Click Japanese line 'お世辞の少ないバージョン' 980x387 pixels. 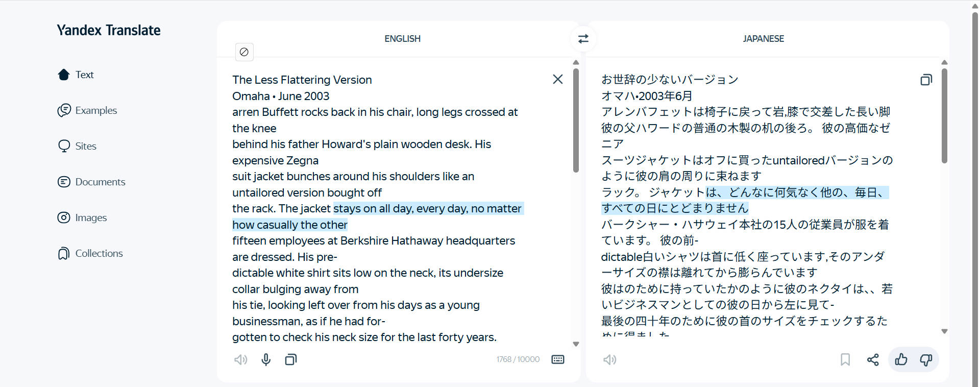pos(670,79)
